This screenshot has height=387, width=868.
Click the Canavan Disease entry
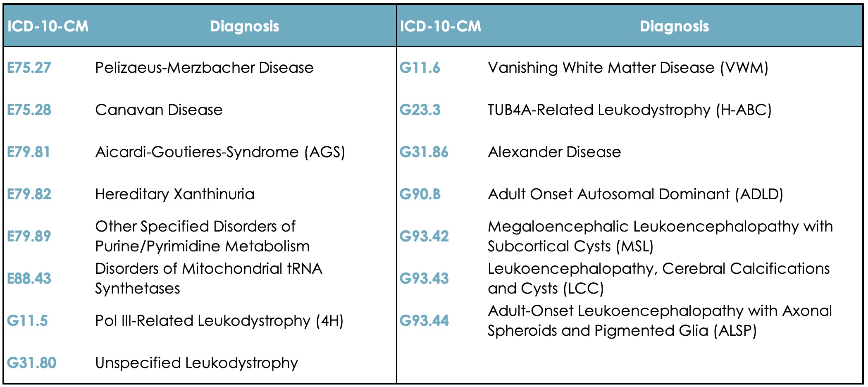tap(159, 110)
